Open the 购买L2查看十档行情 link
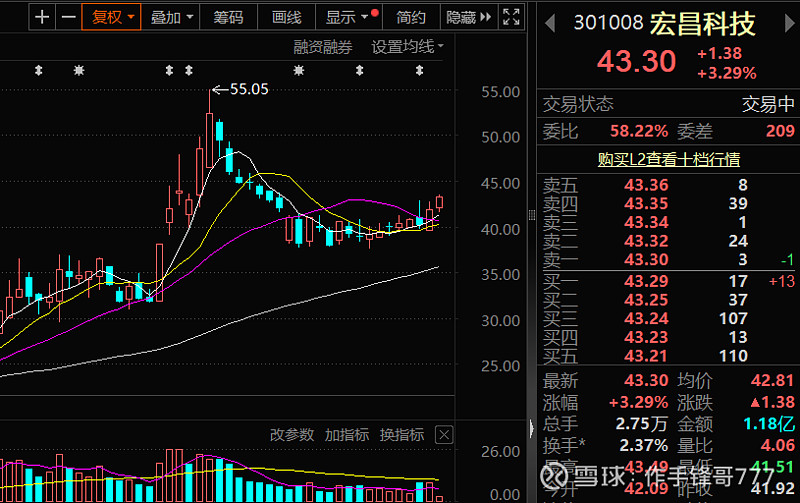 668,160
